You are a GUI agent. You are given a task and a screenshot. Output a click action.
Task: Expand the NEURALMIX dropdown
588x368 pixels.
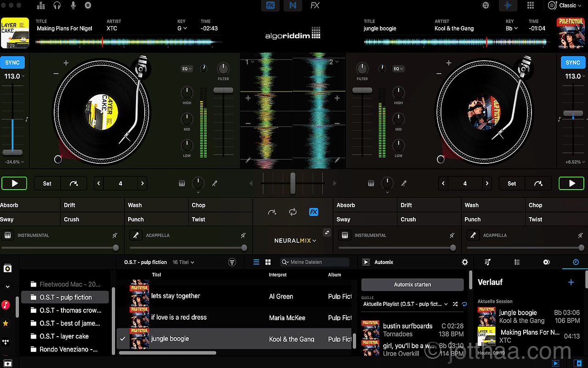(295, 241)
